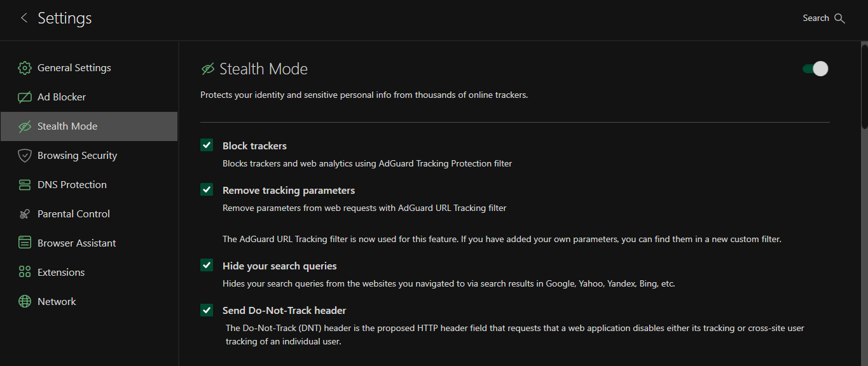Select the Settings header title

[65, 18]
